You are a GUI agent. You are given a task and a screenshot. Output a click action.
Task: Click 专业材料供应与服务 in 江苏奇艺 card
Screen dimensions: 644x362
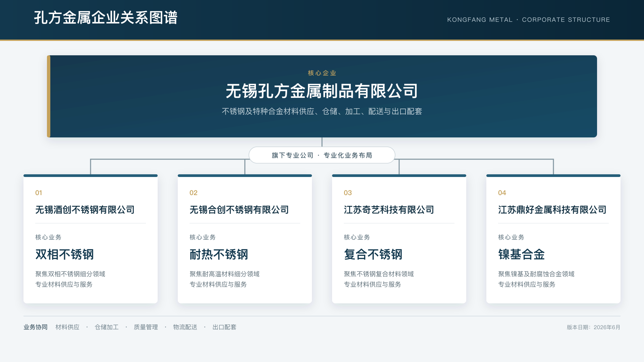click(x=373, y=285)
